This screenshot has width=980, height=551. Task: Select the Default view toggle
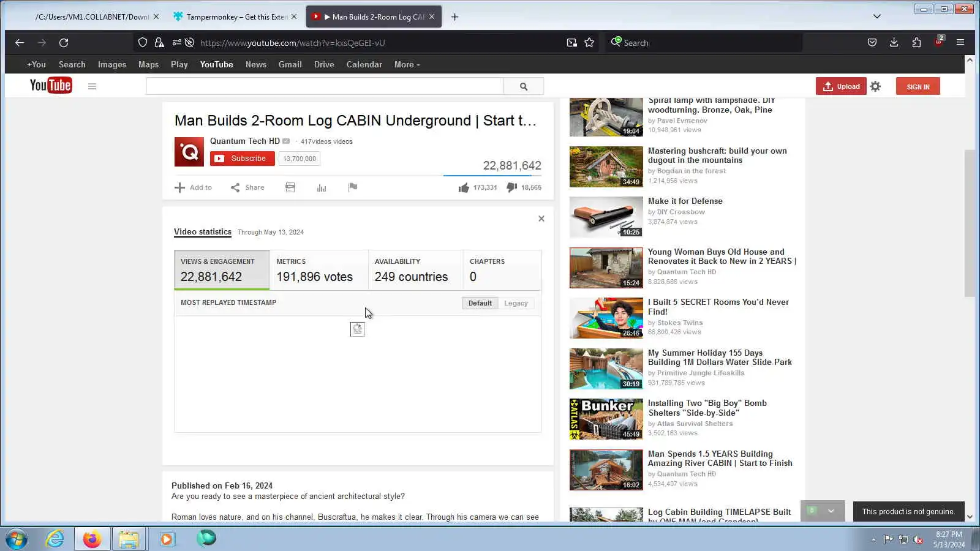(480, 303)
